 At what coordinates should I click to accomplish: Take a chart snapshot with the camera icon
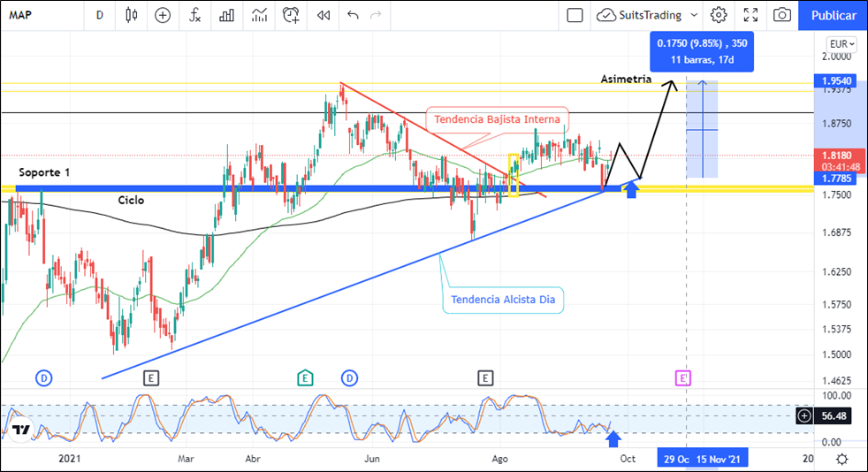coord(782,15)
